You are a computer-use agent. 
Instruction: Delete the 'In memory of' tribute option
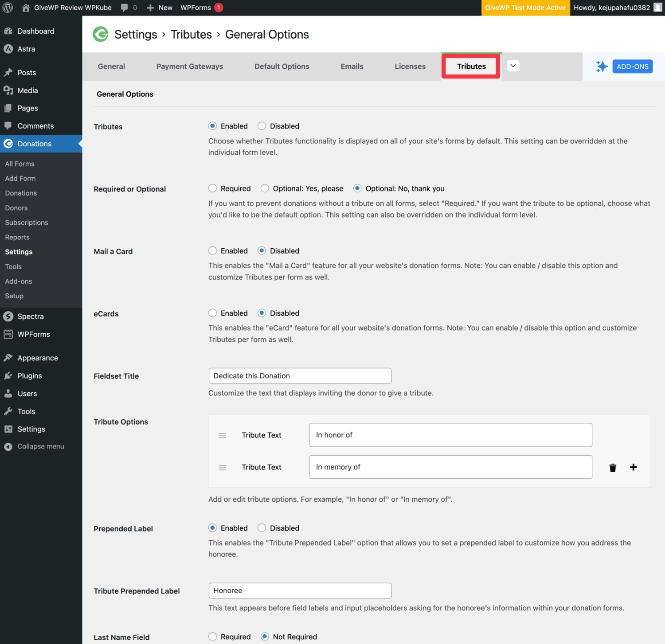(613, 468)
